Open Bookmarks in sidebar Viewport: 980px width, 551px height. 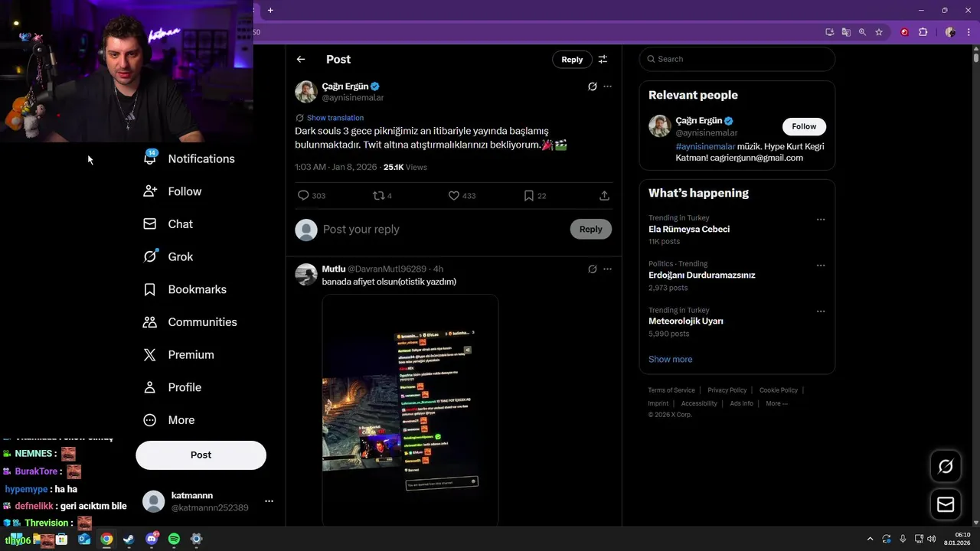click(185, 289)
